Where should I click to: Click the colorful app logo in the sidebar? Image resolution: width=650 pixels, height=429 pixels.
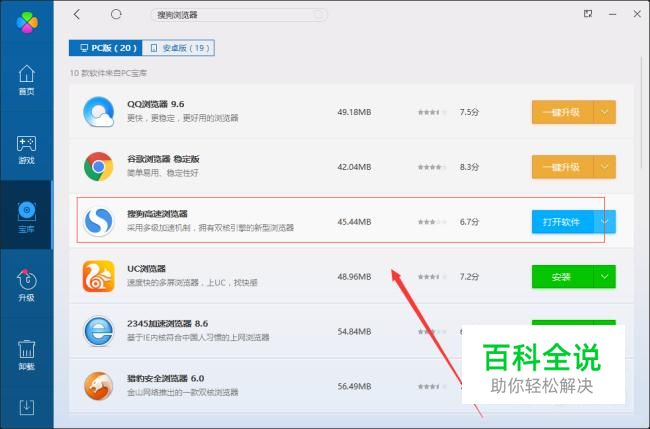[x=27, y=22]
